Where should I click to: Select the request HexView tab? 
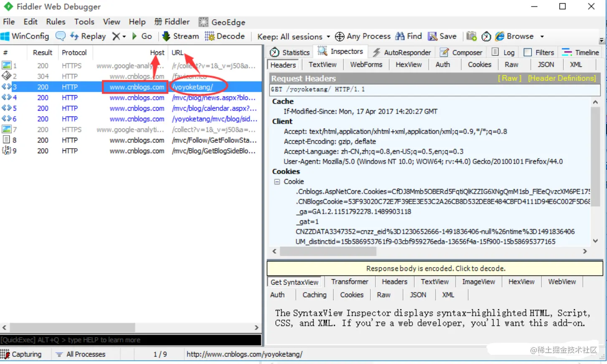coord(409,65)
